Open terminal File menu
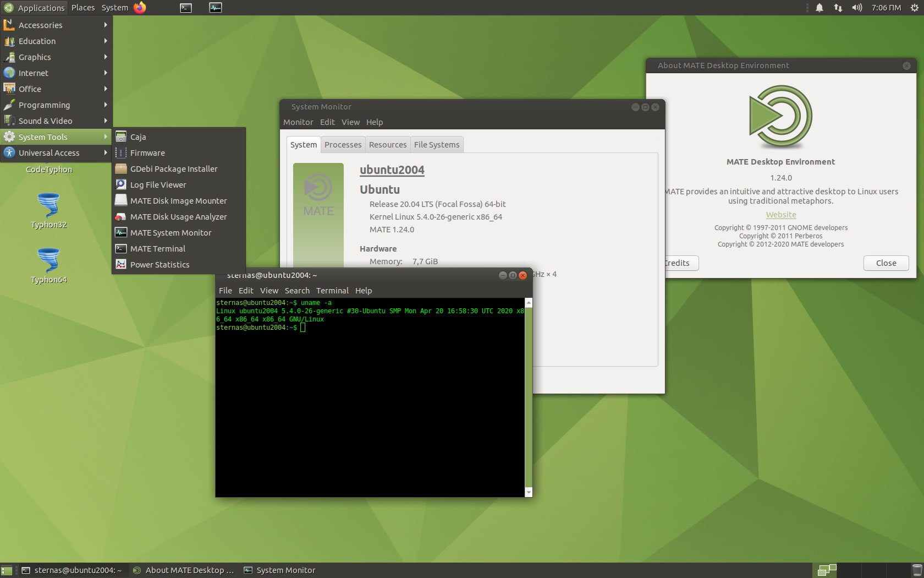 [x=226, y=291]
